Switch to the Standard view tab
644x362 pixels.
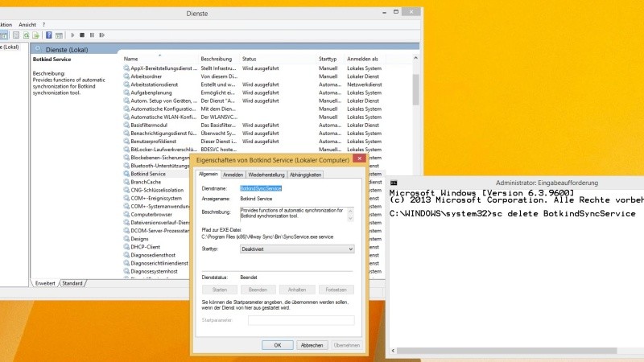(x=72, y=283)
